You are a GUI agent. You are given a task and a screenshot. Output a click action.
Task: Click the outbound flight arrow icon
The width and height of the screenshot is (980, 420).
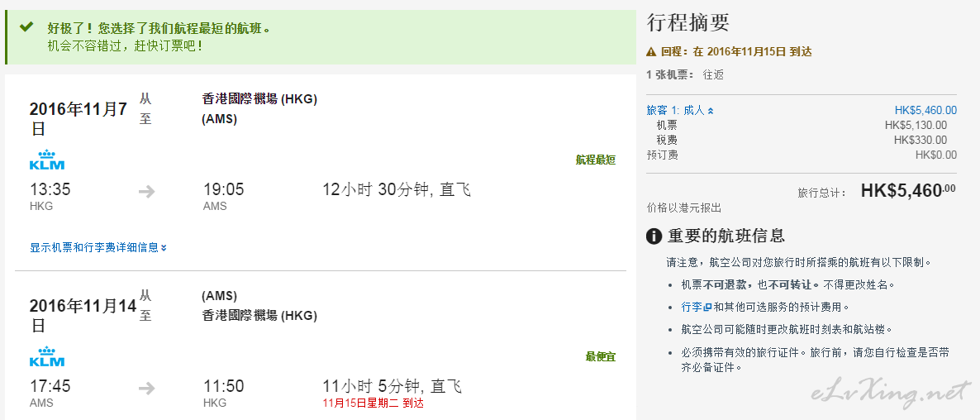coord(147,192)
